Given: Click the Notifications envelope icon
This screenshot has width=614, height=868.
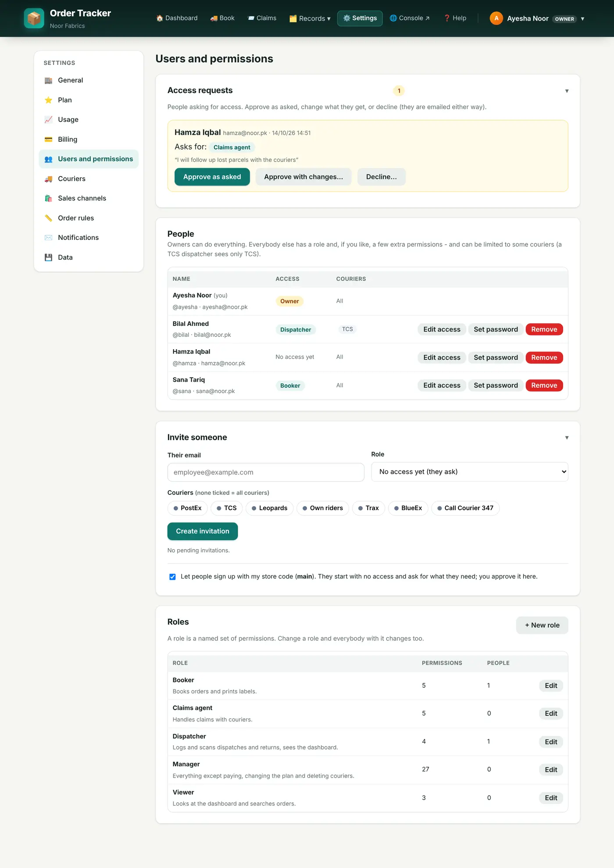Looking at the screenshot, I should click(48, 238).
